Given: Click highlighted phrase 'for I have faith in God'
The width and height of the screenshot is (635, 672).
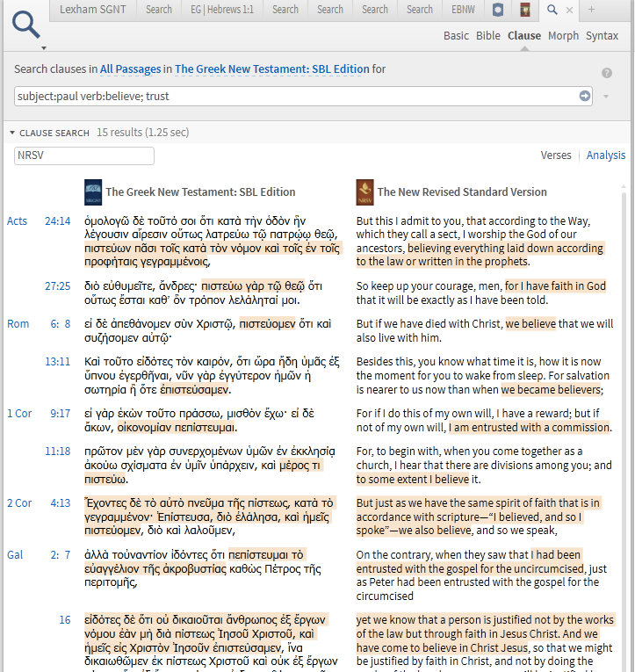Looking at the screenshot, I should tap(555, 286).
